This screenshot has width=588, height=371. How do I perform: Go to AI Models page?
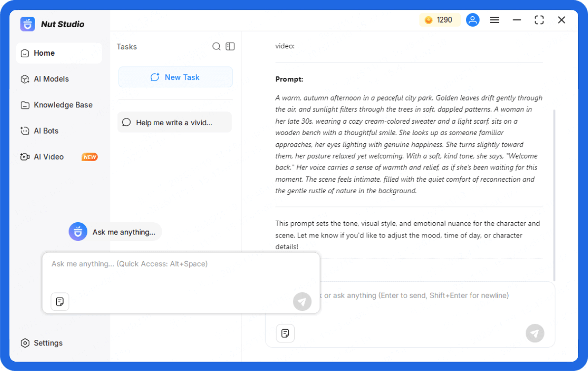pyautogui.click(x=51, y=79)
